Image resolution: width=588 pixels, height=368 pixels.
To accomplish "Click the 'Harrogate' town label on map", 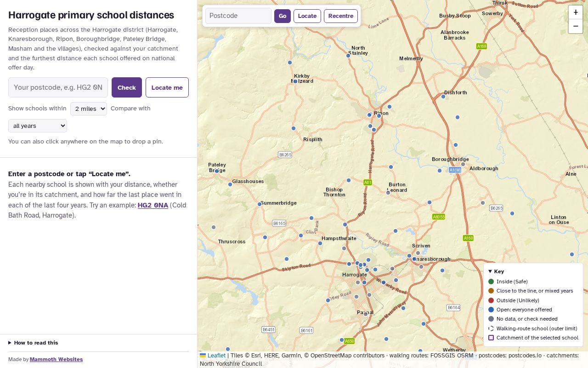I will pos(355,275).
